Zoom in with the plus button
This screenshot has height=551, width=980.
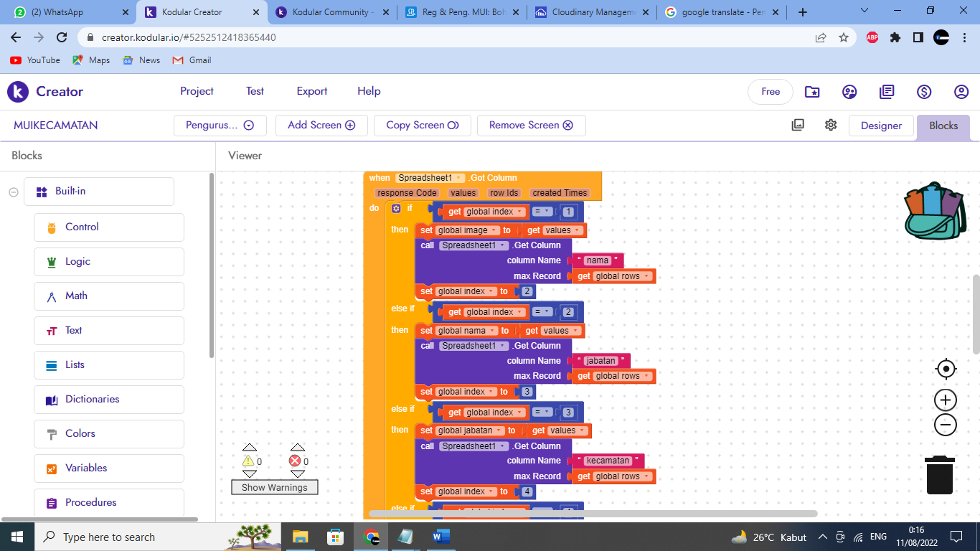tap(946, 400)
